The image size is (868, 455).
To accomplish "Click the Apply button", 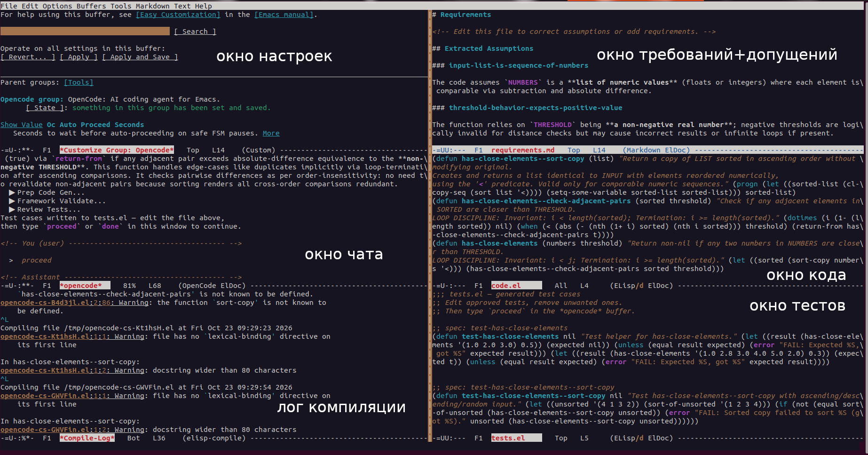I will (x=79, y=57).
